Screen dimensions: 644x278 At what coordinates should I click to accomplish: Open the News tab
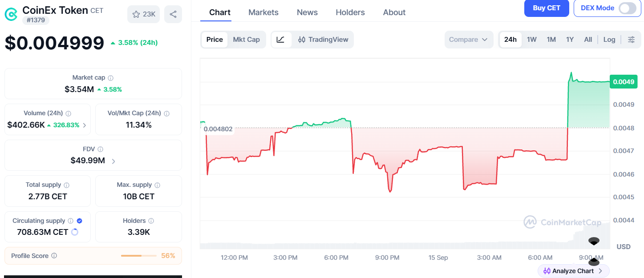click(x=307, y=12)
